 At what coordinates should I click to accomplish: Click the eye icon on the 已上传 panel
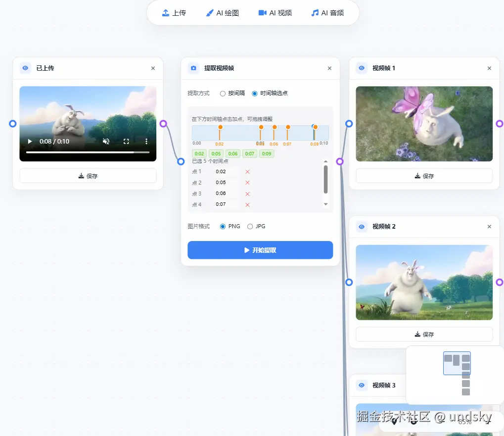[x=25, y=68]
